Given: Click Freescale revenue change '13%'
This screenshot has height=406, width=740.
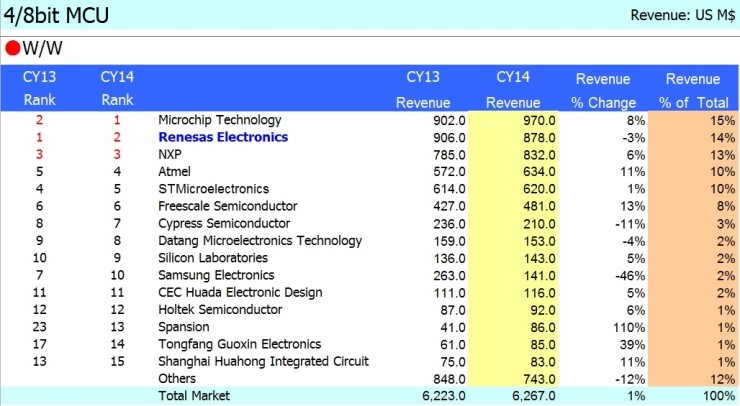Looking at the screenshot, I should (632, 207).
